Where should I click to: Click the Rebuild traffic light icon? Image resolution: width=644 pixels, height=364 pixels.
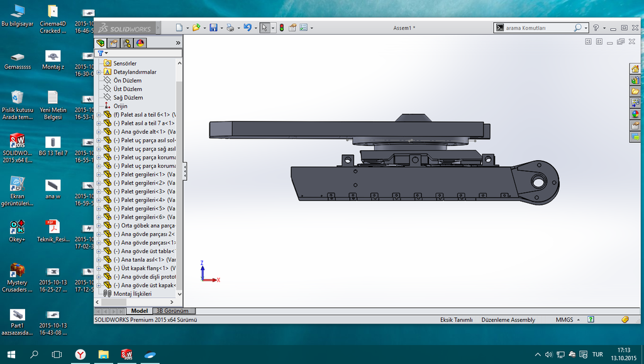[281, 28]
